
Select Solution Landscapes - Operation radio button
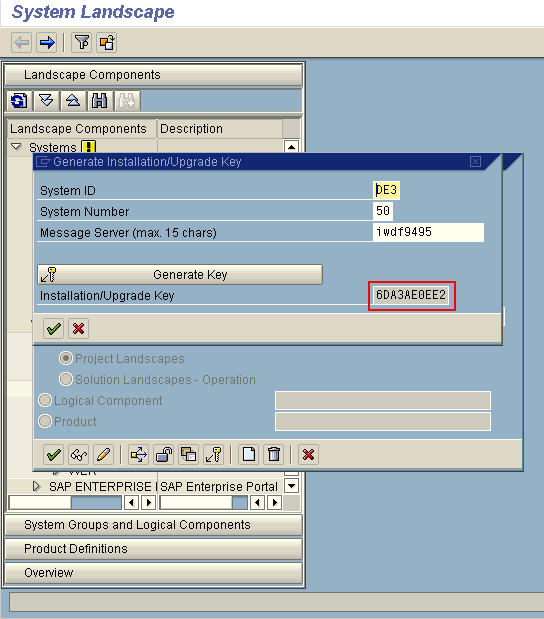click(x=66, y=379)
